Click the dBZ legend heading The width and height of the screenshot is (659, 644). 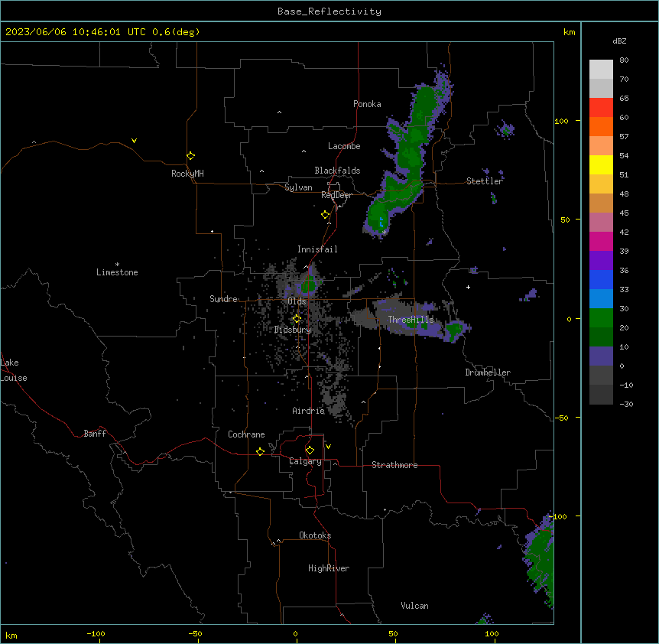(619, 41)
